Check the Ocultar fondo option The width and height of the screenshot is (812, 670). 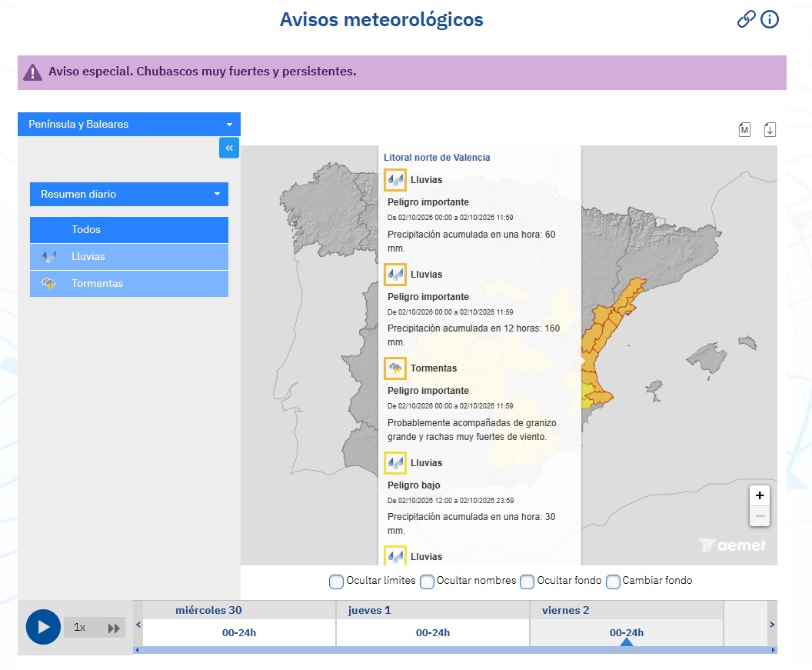[527, 582]
